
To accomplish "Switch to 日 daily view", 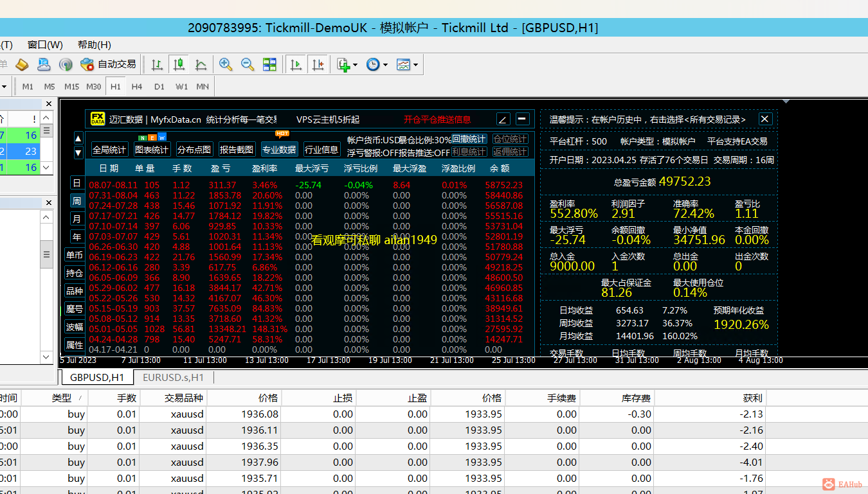I will pos(77,183).
